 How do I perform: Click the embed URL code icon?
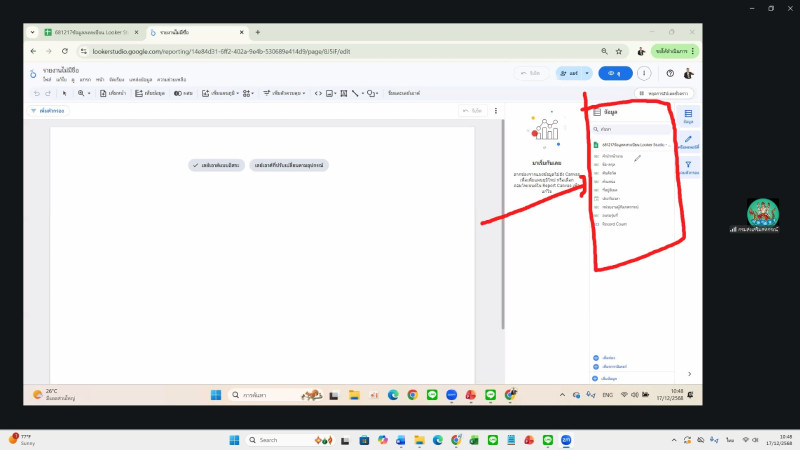[318, 93]
